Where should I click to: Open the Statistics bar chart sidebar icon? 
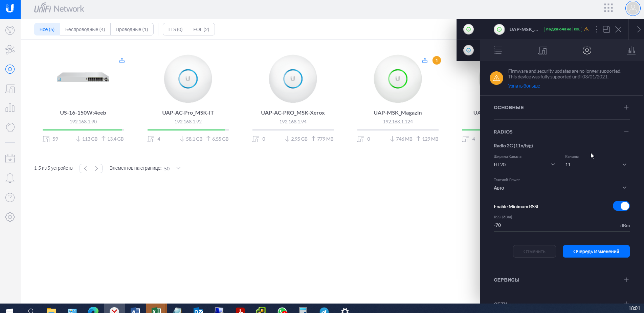pos(10,108)
